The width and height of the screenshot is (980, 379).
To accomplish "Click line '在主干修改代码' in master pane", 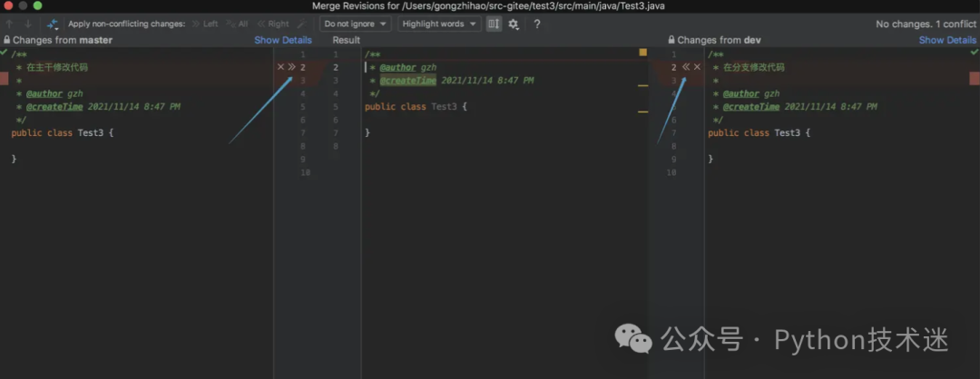I will [57, 67].
